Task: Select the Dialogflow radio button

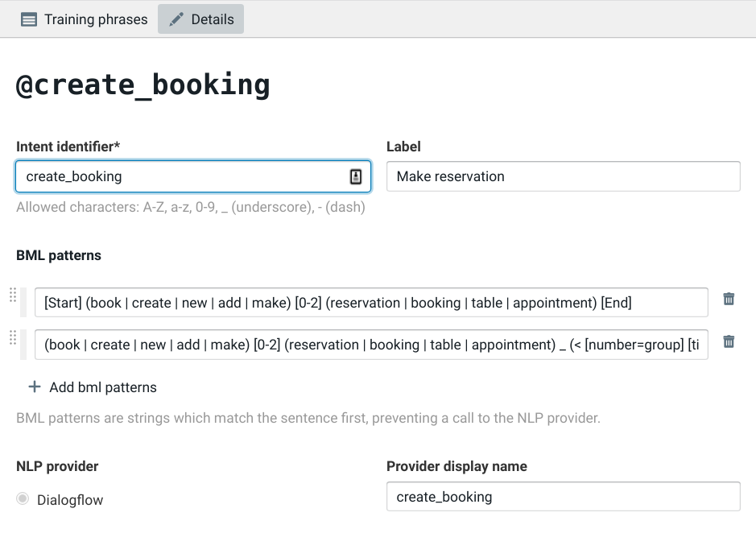Action: coord(23,499)
